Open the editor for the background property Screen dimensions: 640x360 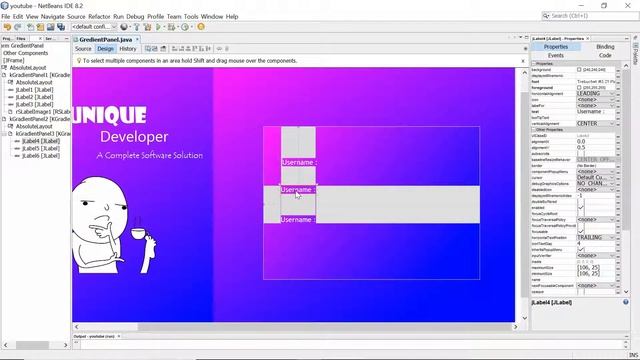click(x=618, y=70)
